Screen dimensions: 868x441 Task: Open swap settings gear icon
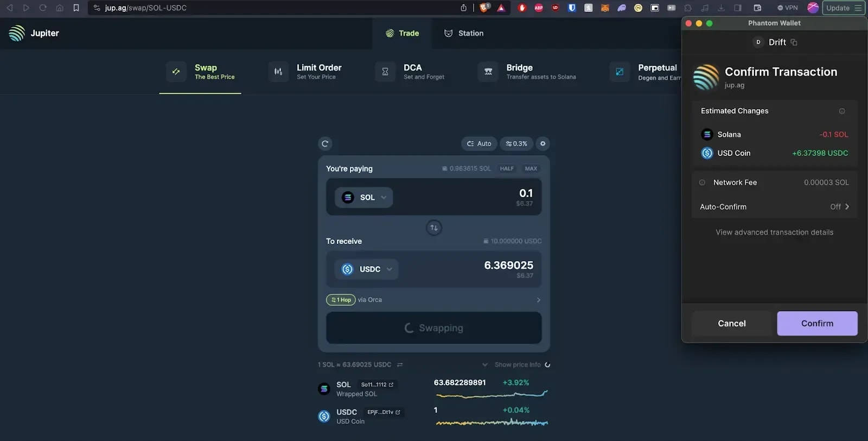542,144
